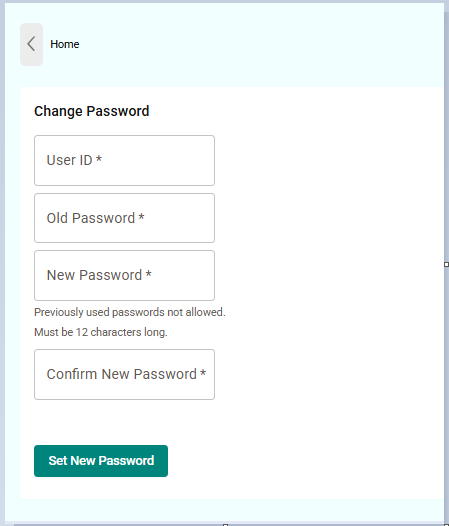Image resolution: width=449 pixels, height=526 pixels.
Task: Click the back arrow icon
Action: (x=31, y=44)
